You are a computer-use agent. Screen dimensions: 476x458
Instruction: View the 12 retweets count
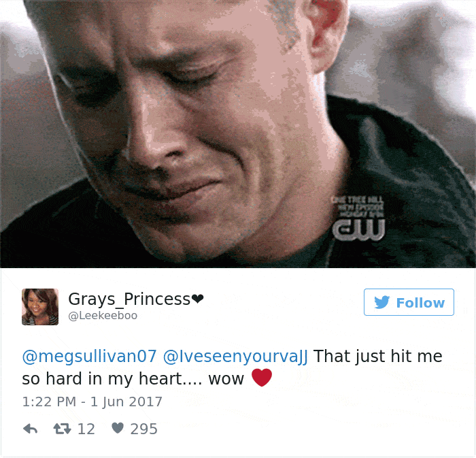(x=86, y=429)
